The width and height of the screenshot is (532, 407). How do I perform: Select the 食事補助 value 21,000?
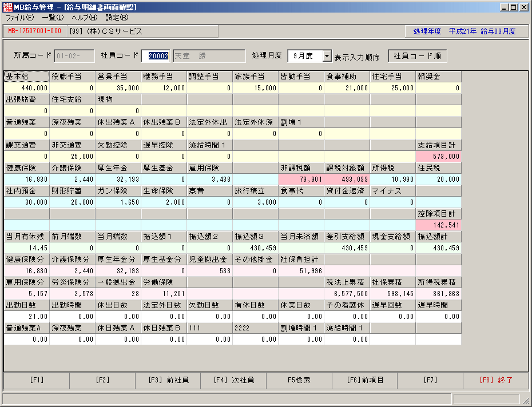point(347,88)
